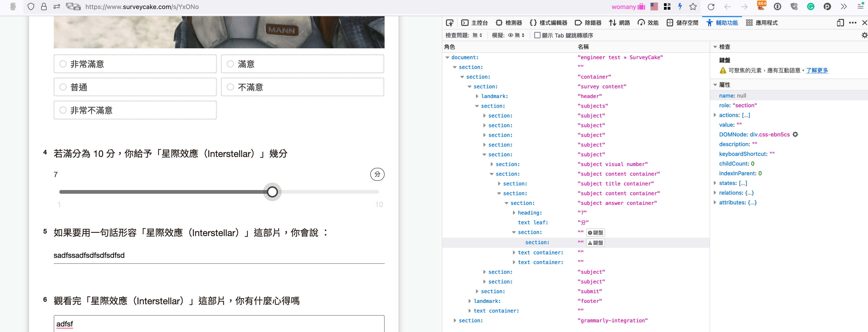Click the DOMNode inspector target icon
This screenshot has width=868, height=332.
coord(795,134)
